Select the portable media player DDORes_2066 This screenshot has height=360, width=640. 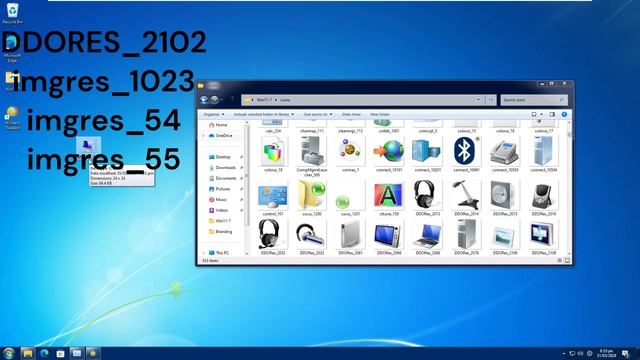click(x=389, y=237)
